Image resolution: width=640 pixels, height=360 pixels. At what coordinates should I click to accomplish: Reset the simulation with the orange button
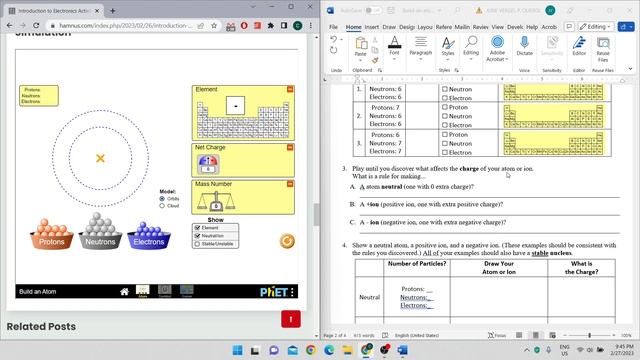click(x=287, y=241)
